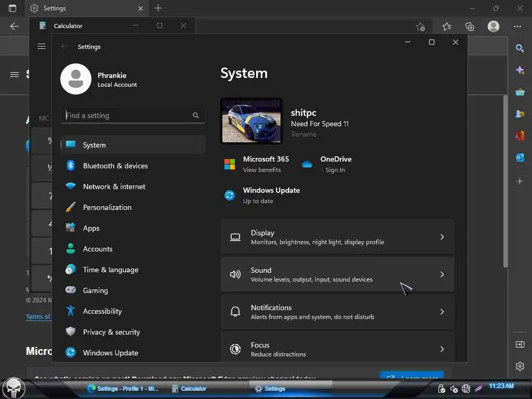
Task: Click Edge browser back arrow
Action: pos(14,26)
